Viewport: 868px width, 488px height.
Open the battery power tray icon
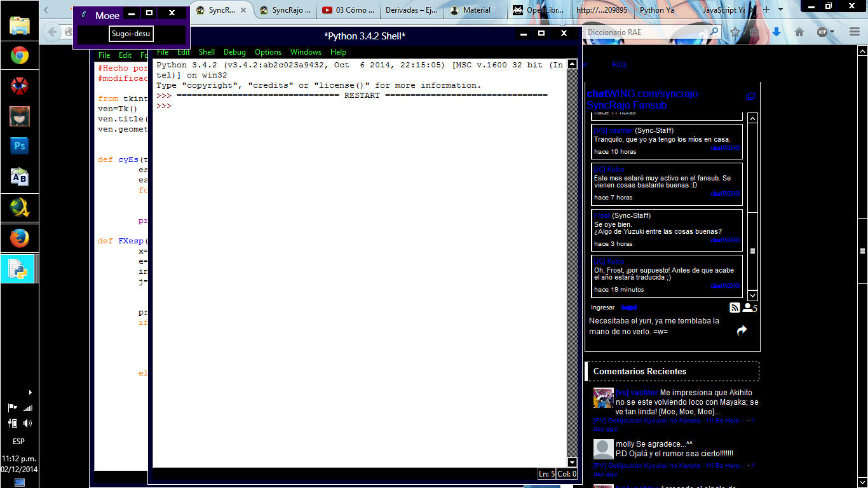(13, 423)
